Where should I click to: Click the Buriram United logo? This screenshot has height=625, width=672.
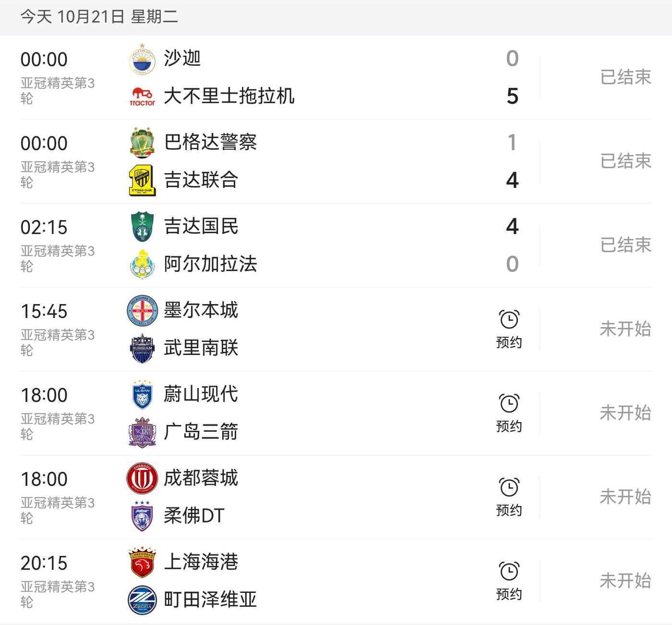(142, 348)
